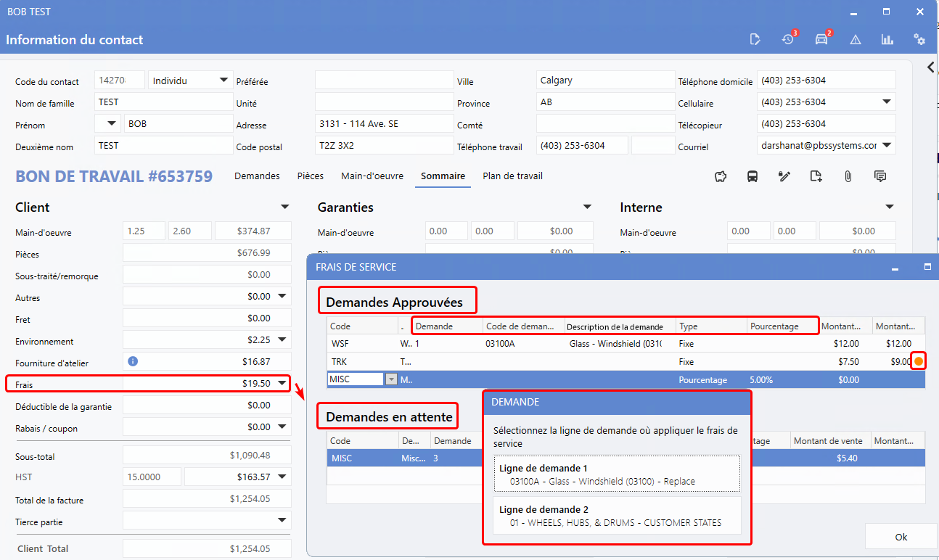Click the info icon beside Fourniture d'atelier

(133, 361)
